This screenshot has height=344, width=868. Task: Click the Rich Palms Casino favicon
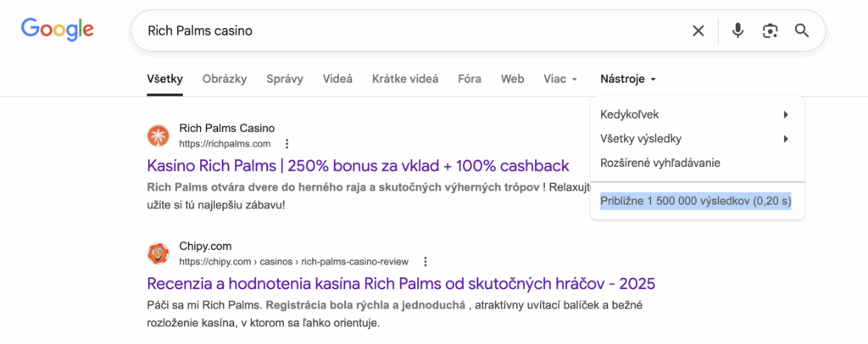point(159,136)
